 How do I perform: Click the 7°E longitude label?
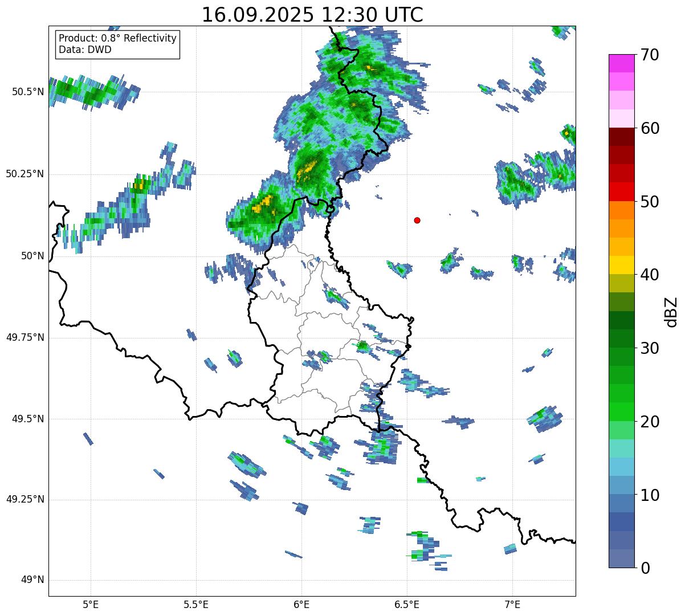512,604
